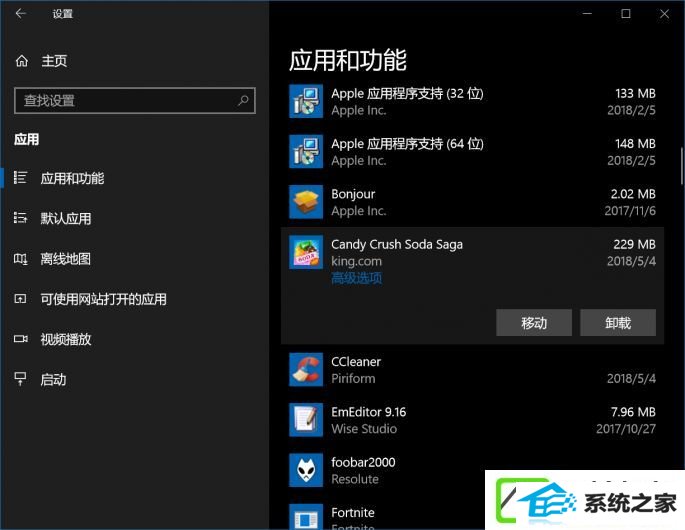The height and width of the screenshot is (530, 685).
Task: Go back using the back arrow
Action: [x=21, y=14]
